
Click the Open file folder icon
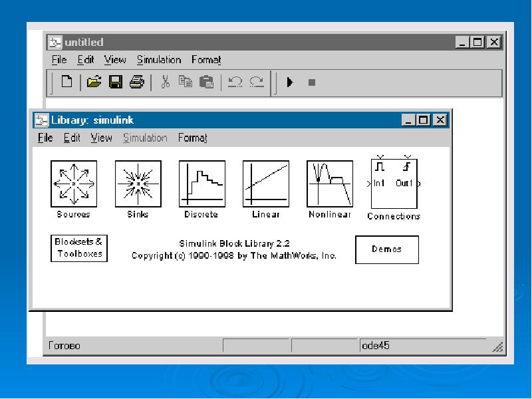[94, 82]
